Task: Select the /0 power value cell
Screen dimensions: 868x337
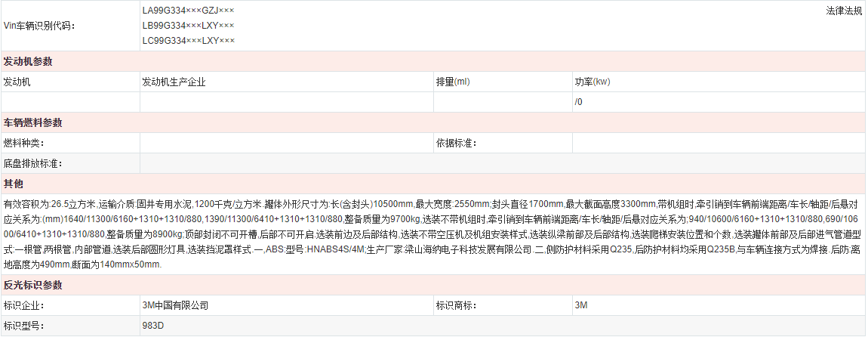Action: (x=578, y=102)
